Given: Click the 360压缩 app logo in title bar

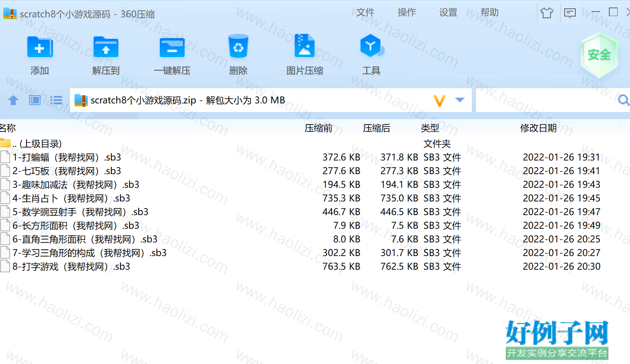Looking at the screenshot, I should 10,13.
